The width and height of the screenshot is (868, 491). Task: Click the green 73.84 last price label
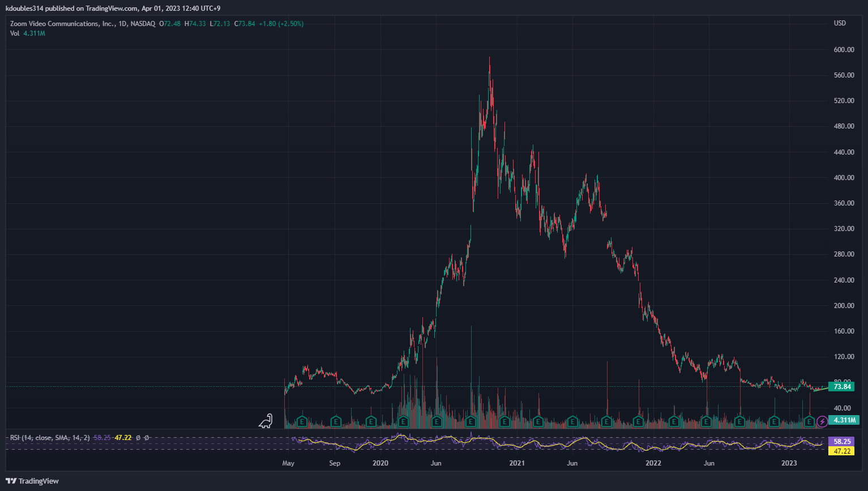click(841, 387)
